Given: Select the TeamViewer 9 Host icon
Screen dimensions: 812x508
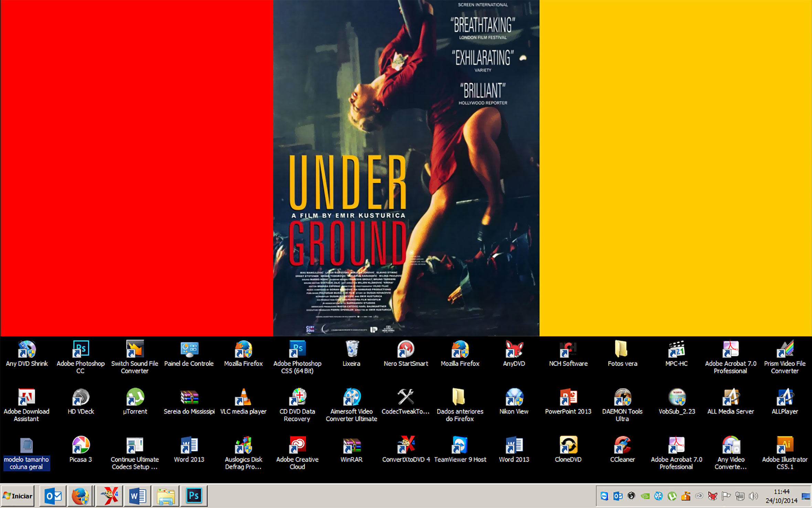Looking at the screenshot, I should (460, 445).
